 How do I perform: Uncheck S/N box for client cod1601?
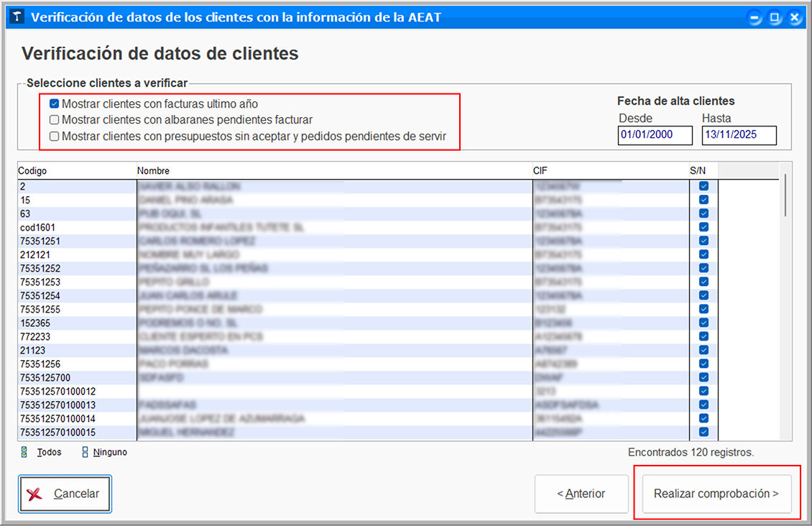point(703,227)
